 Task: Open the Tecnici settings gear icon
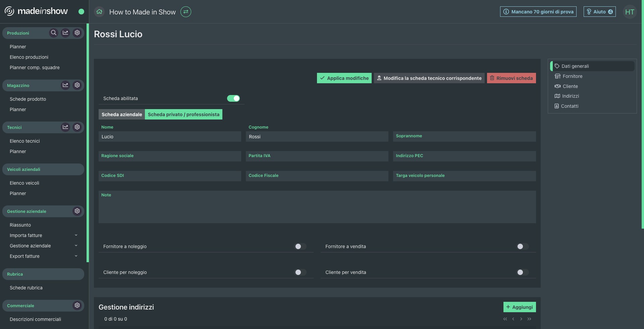coord(77,127)
